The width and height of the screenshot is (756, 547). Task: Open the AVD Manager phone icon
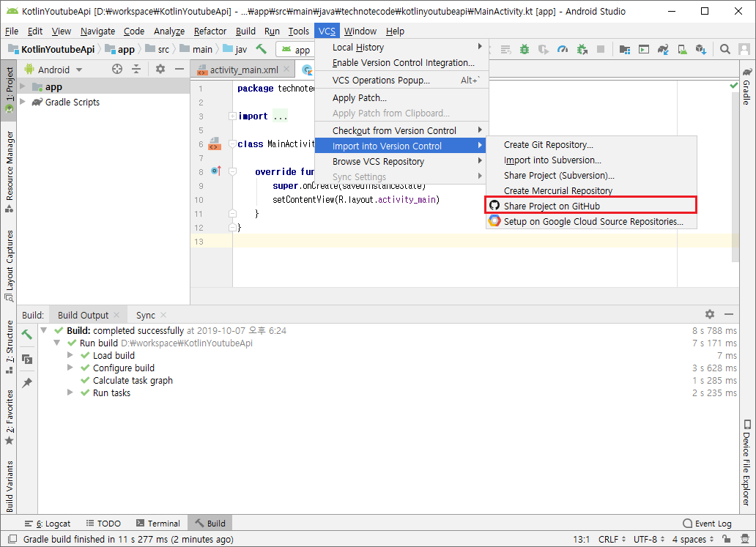pyautogui.click(x=682, y=49)
